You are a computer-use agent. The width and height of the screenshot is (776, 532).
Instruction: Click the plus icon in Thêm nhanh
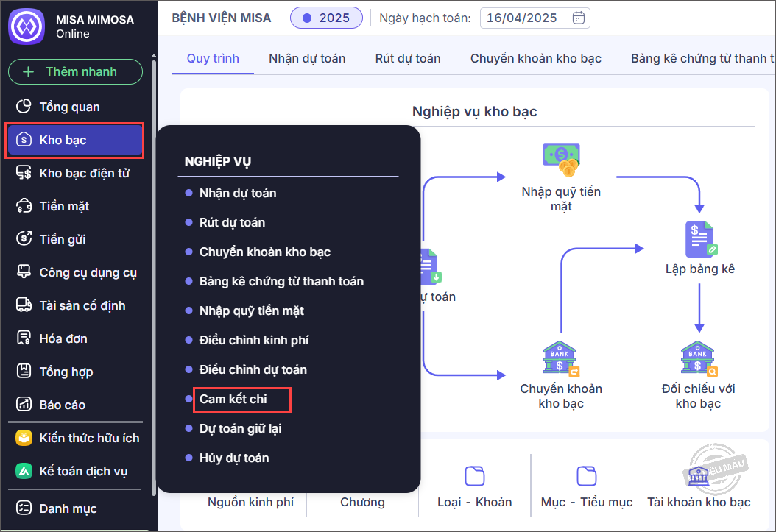click(29, 71)
